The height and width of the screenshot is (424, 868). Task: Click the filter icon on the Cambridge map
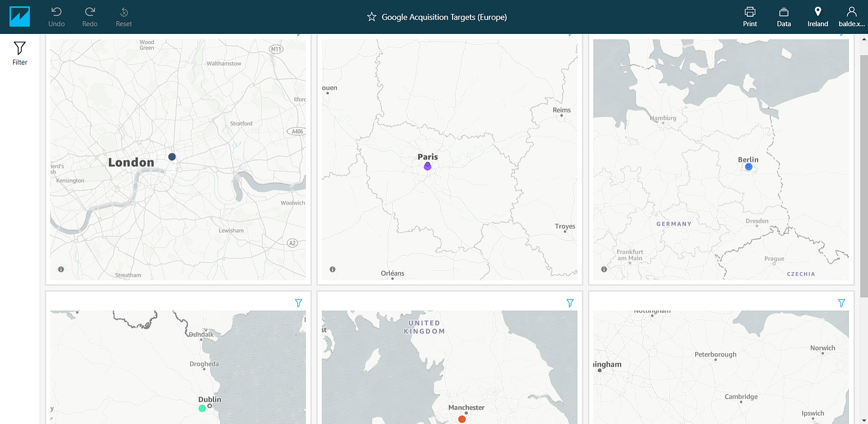tap(841, 303)
